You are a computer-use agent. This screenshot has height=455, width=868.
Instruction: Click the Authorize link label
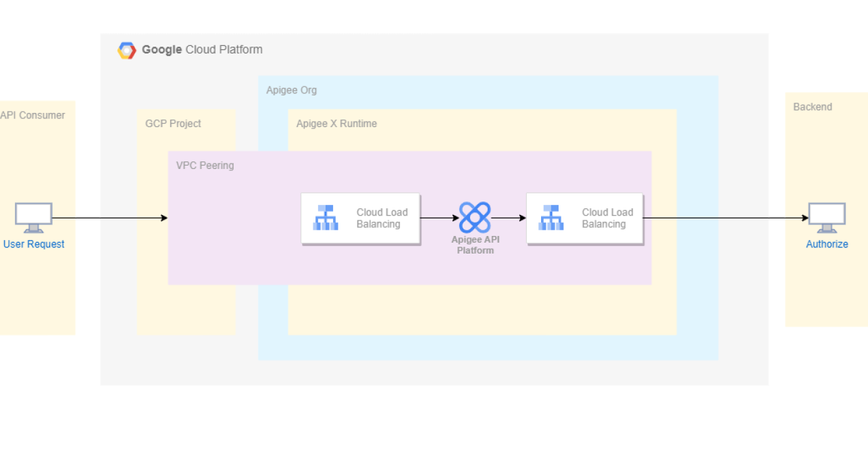[x=827, y=244]
